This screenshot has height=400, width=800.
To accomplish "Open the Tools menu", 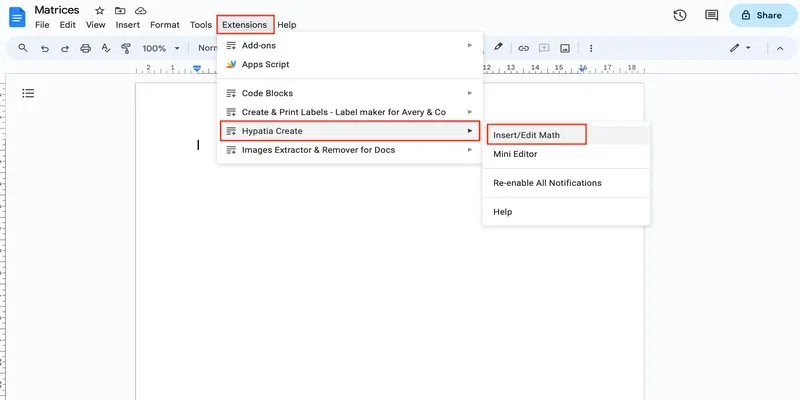I will pos(201,24).
